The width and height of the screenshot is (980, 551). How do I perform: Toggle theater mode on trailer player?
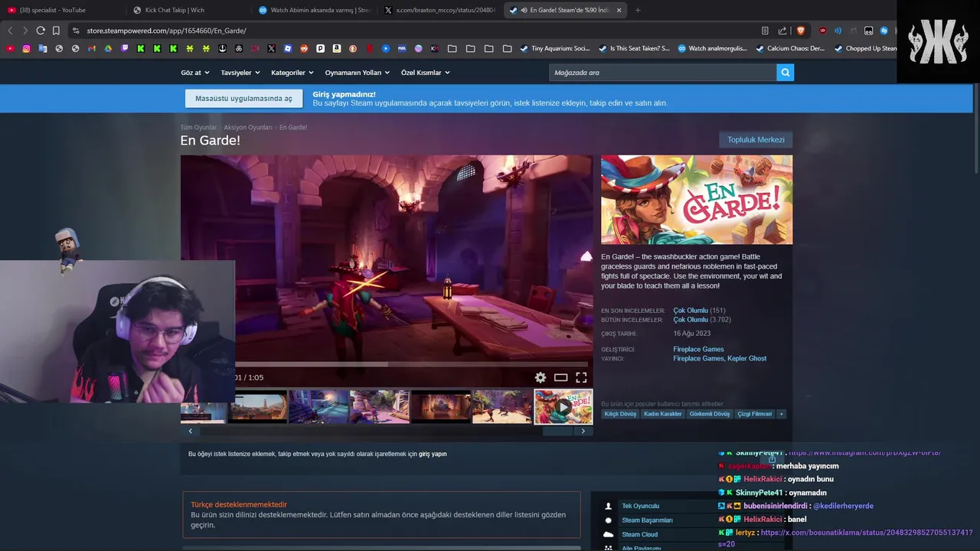[x=561, y=377]
